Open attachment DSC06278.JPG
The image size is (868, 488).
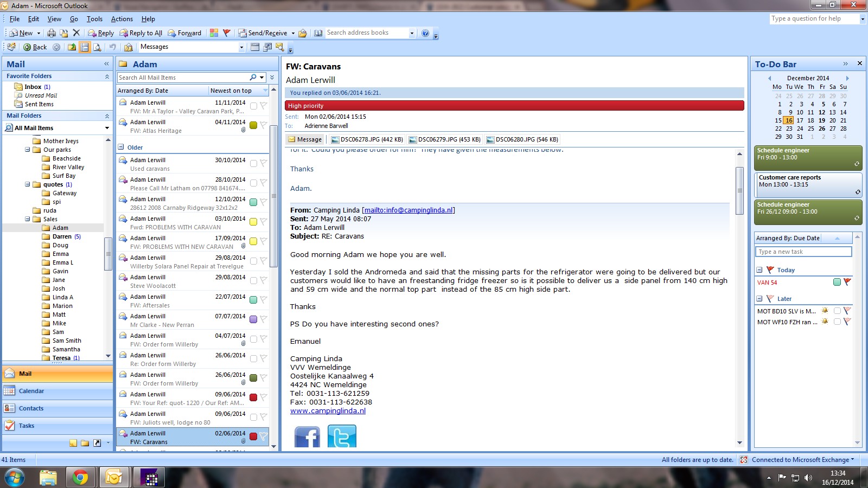(x=367, y=139)
